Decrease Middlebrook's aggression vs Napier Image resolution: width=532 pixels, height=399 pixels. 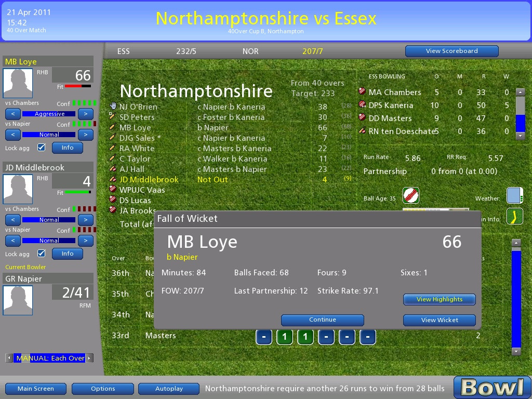pos(13,241)
